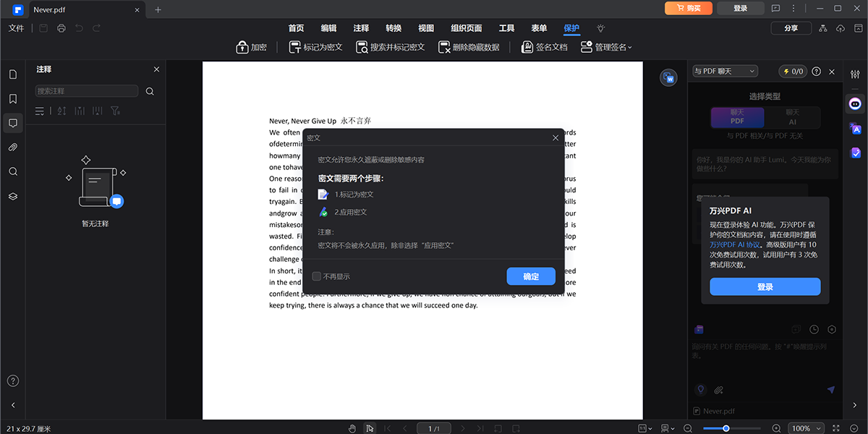The image size is (868, 434).
Task: Select the Hand tool in the bottom bar
Action: tap(352, 427)
